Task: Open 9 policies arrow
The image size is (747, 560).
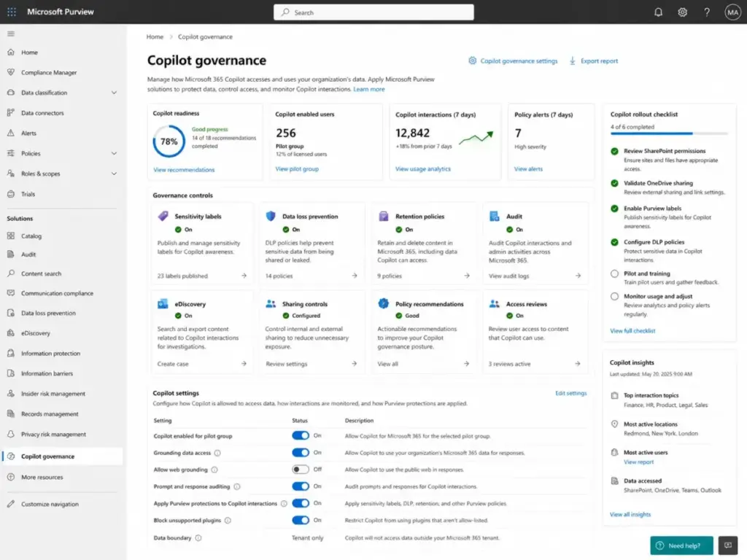Action: coord(467,276)
